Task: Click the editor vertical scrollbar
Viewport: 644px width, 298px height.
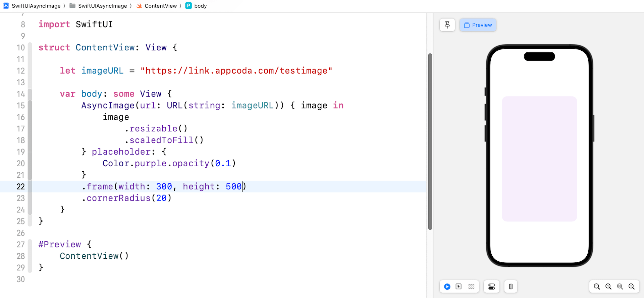Action: [x=430, y=141]
